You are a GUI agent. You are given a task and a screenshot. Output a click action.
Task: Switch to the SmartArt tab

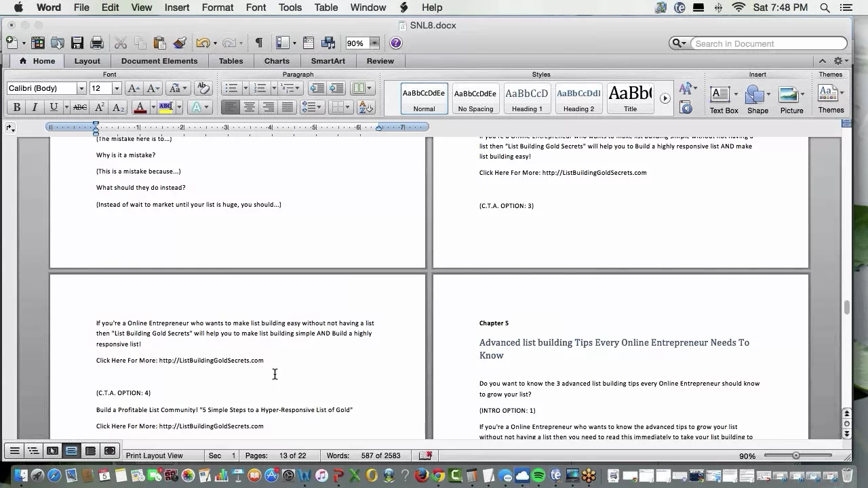(328, 61)
